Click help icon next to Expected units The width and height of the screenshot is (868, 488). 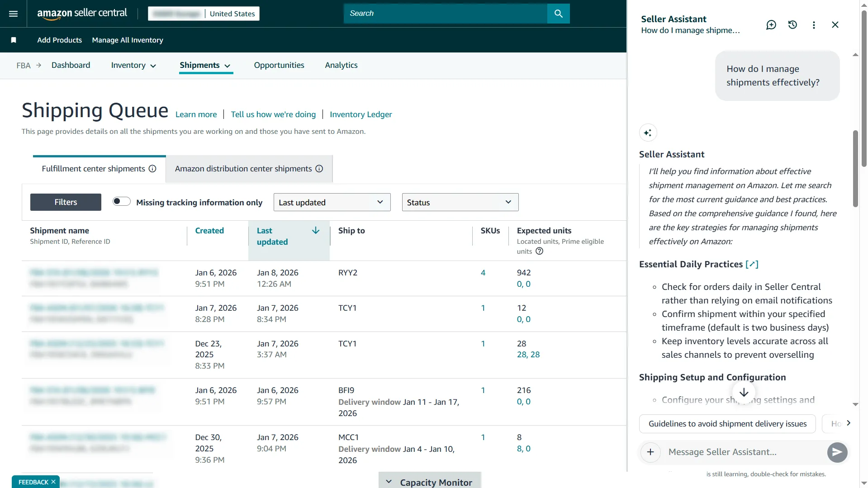(x=539, y=251)
